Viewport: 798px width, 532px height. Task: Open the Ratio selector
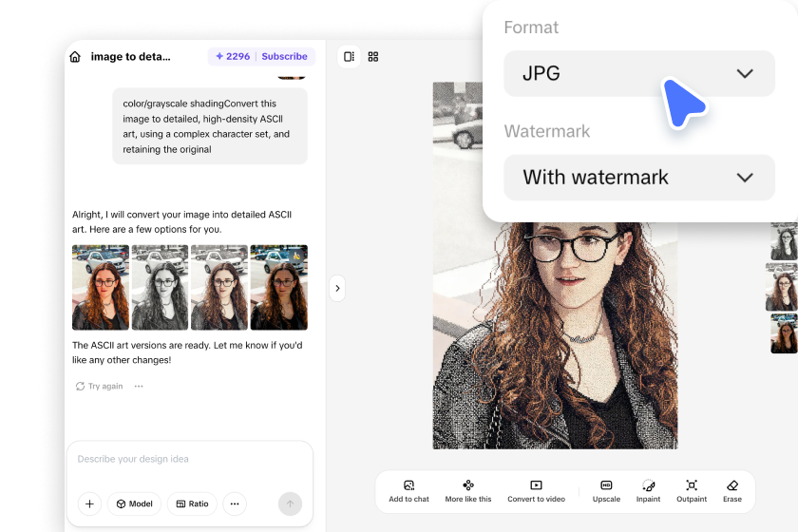point(192,504)
